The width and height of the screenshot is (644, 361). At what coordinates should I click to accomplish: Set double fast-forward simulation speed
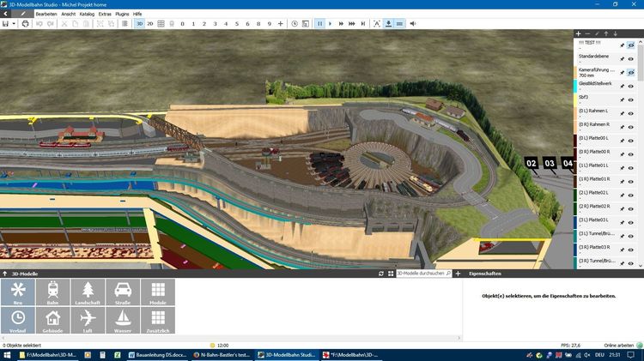coord(341,24)
